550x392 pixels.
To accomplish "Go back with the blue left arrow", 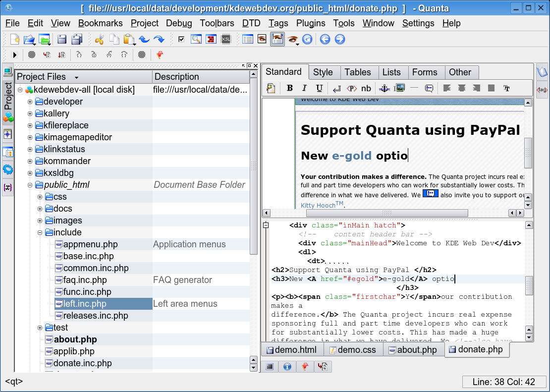I will point(325,39).
